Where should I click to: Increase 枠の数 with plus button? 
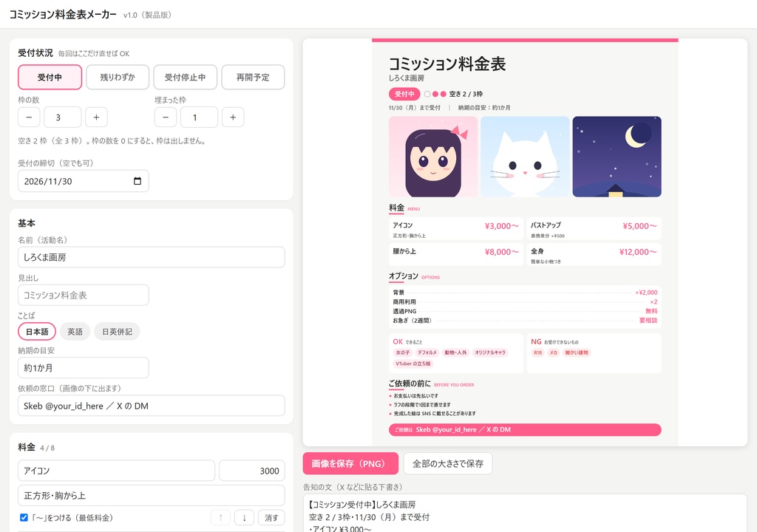point(97,117)
